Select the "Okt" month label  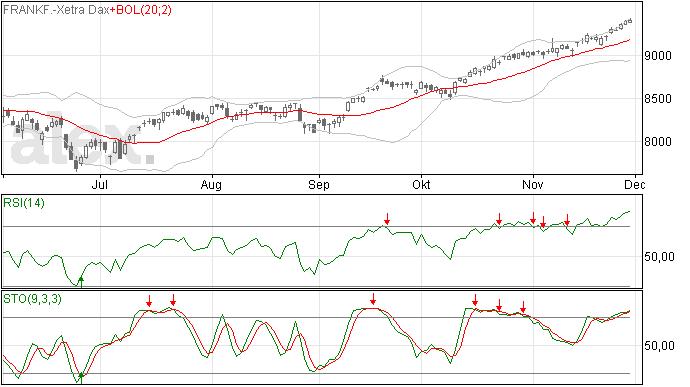421,184
